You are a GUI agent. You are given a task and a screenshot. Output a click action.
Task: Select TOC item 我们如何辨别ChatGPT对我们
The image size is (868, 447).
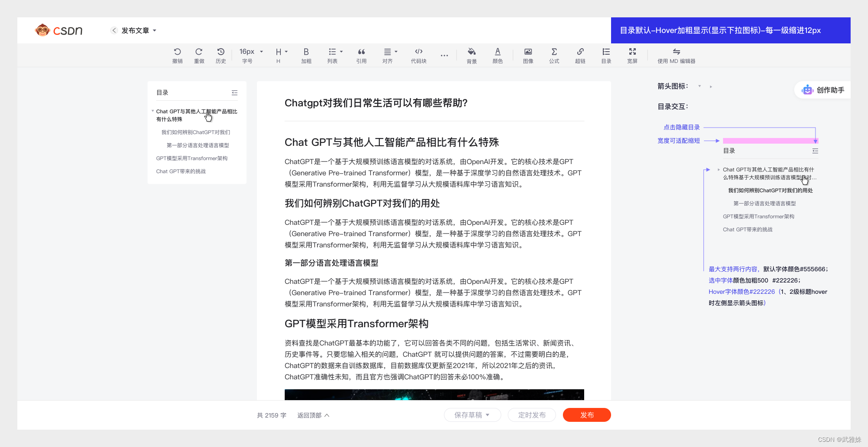196,132
